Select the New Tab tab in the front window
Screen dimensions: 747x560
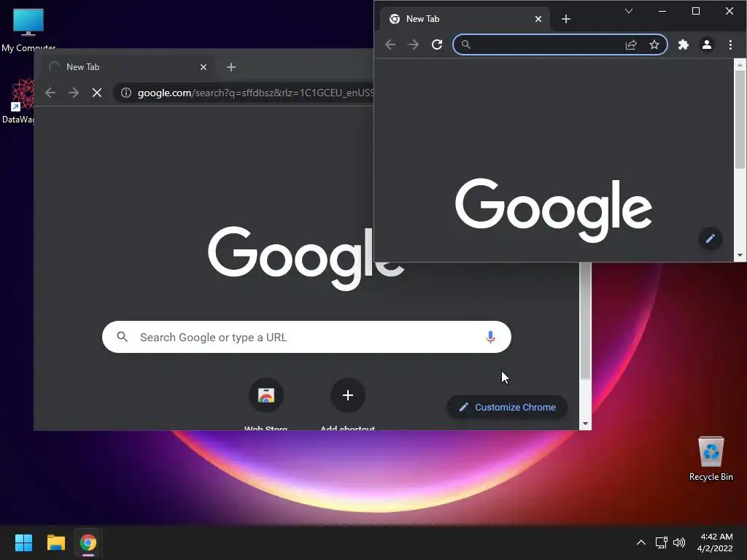pyautogui.click(x=465, y=19)
